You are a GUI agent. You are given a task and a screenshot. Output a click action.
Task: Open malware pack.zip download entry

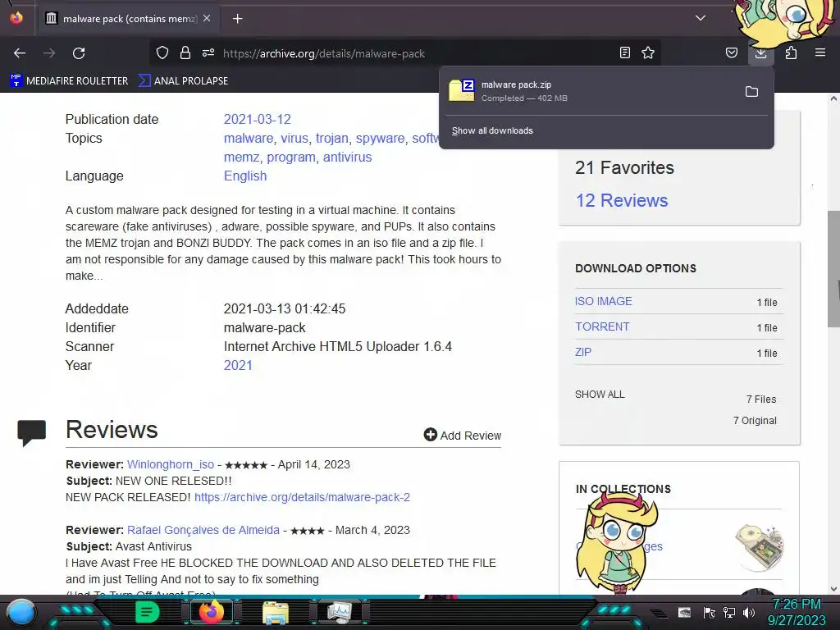[x=589, y=91]
